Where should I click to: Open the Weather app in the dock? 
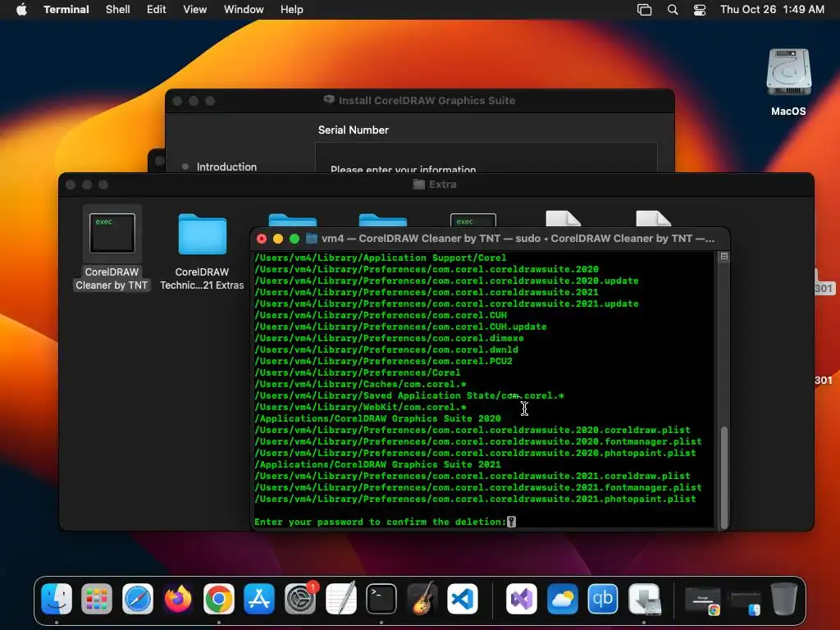tap(563, 598)
